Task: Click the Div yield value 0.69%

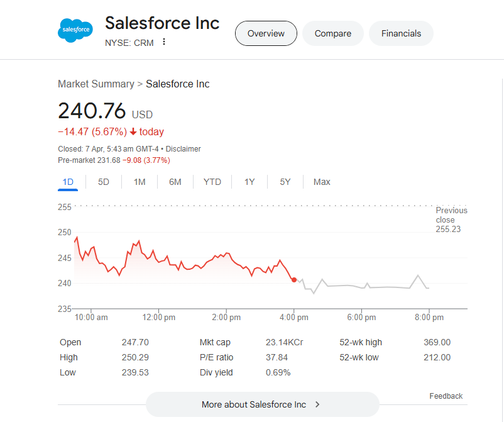Action: [x=278, y=372]
